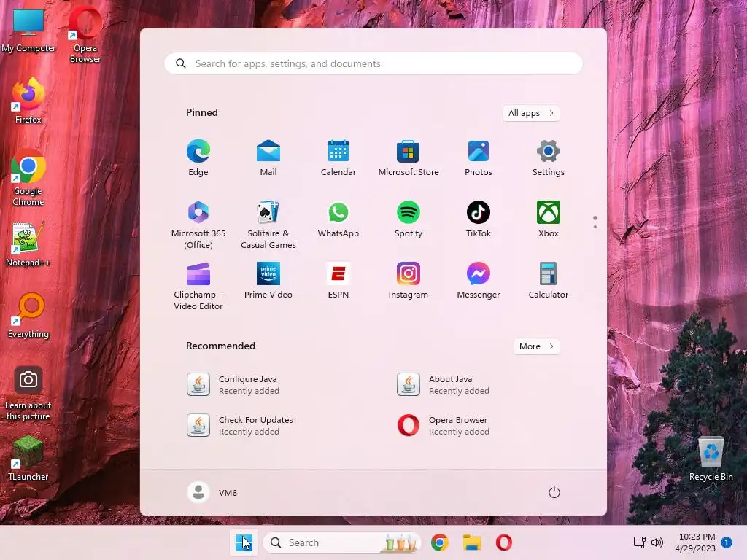Open the TikTok app
The height and width of the screenshot is (560, 747).
point(479,220)
